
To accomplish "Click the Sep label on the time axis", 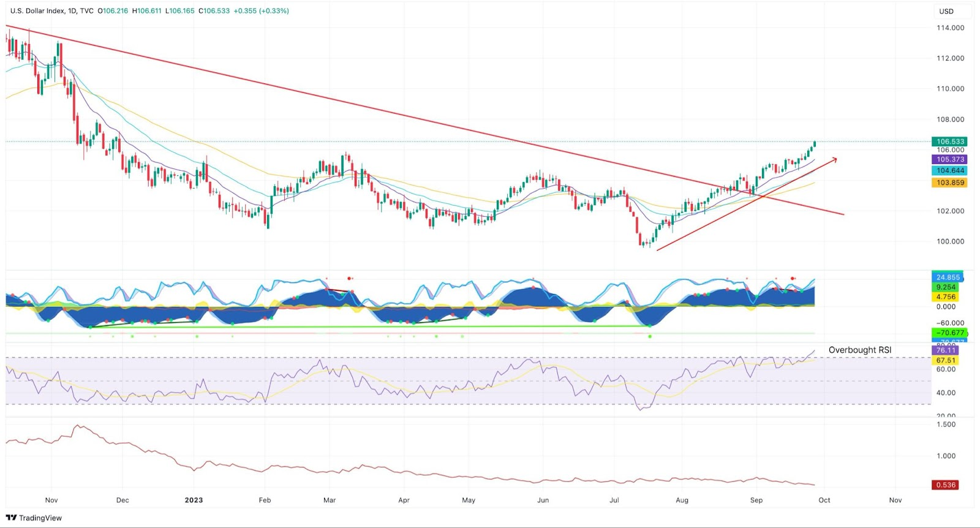I will click(x=756, y=500).
